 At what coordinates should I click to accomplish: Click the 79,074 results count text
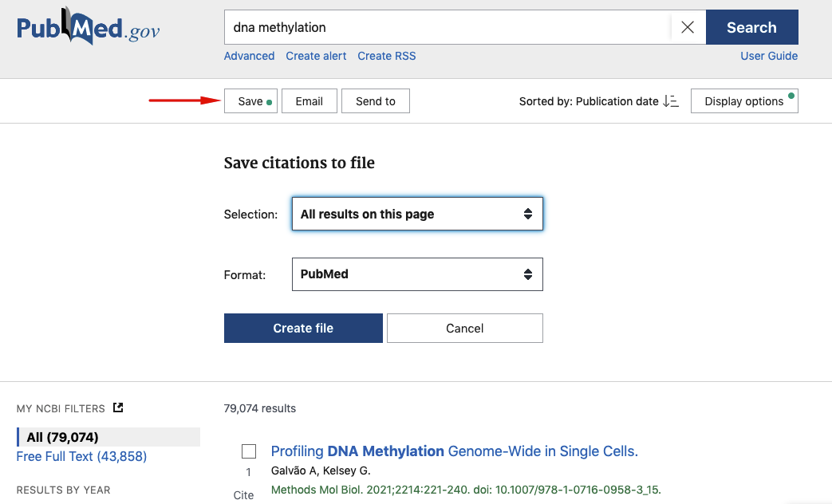260,408
